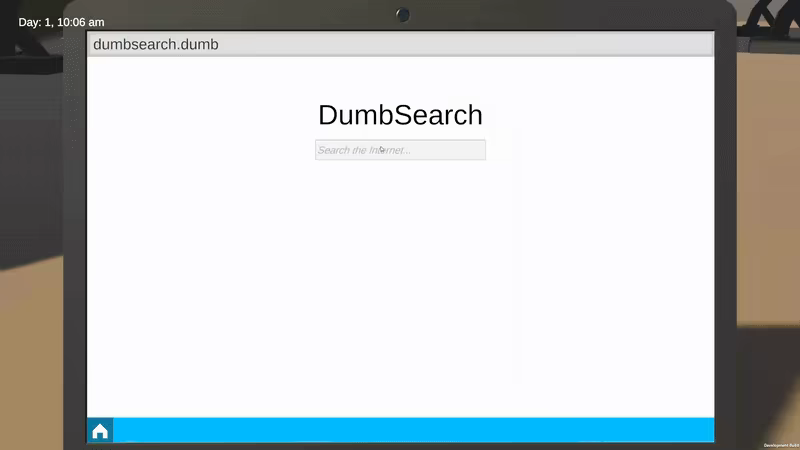Click the Day 1 clock display

coord(61,22)
